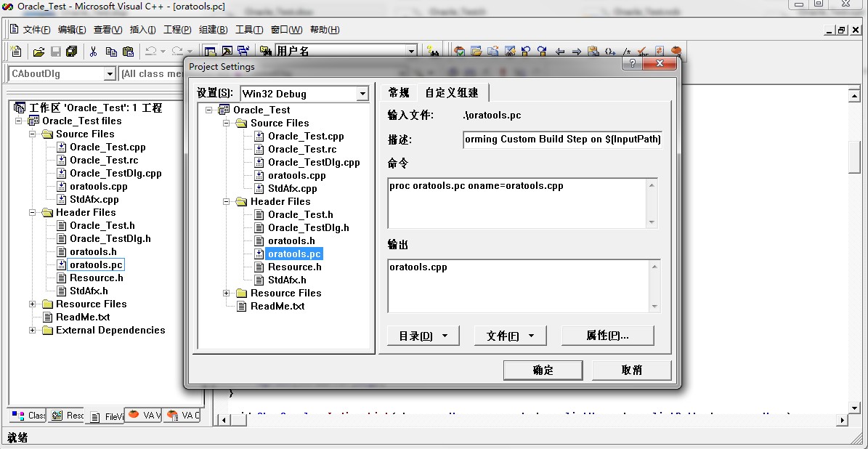The image size is (868, 449).
Task: Click the Visual Assist back arrow icon
Action: pos(560,52)
